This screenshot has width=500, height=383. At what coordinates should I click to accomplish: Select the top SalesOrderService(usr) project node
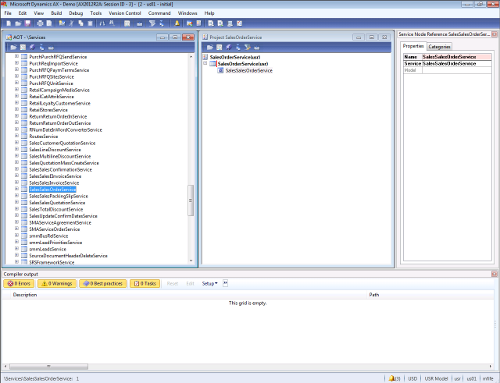pos(235,57)
